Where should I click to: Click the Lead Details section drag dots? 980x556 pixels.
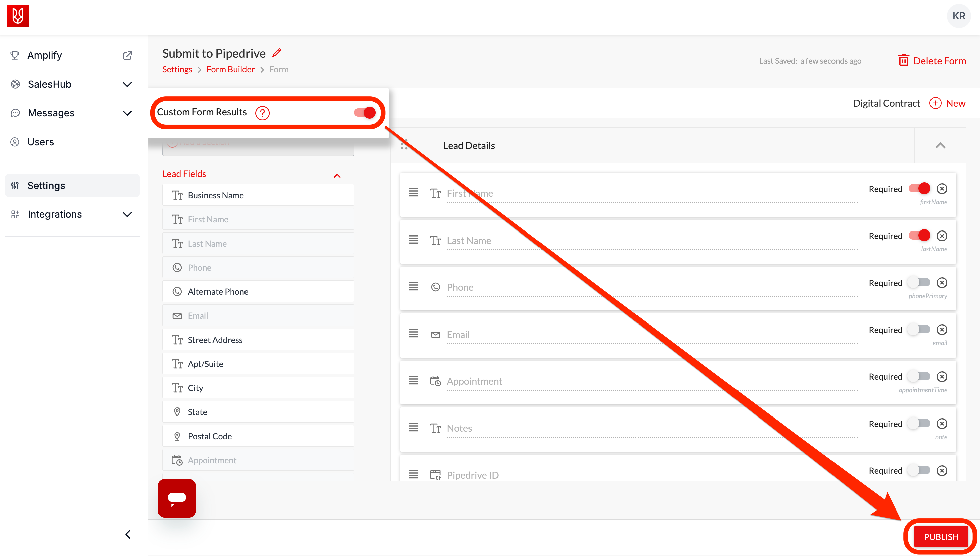point(404,145)
